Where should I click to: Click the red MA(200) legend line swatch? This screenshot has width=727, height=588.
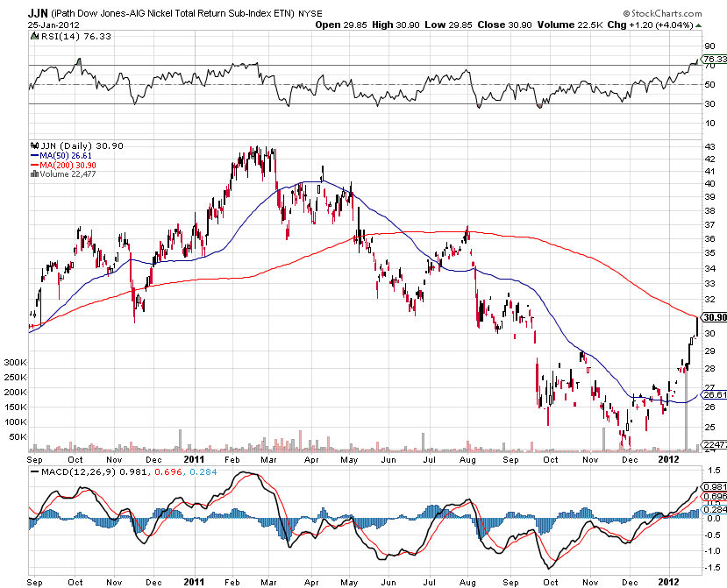(35, 166)
